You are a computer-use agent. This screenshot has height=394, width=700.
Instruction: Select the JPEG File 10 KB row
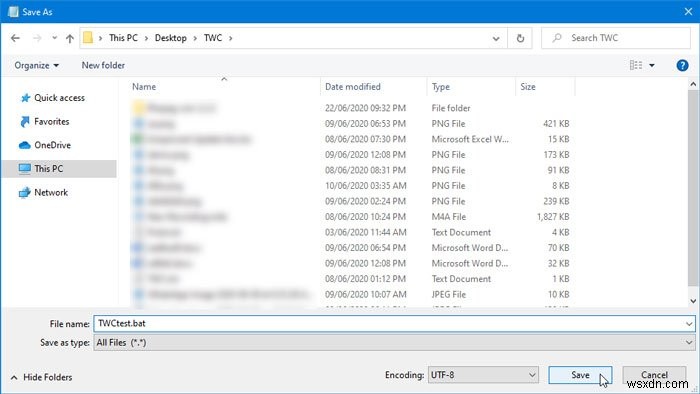352,294
